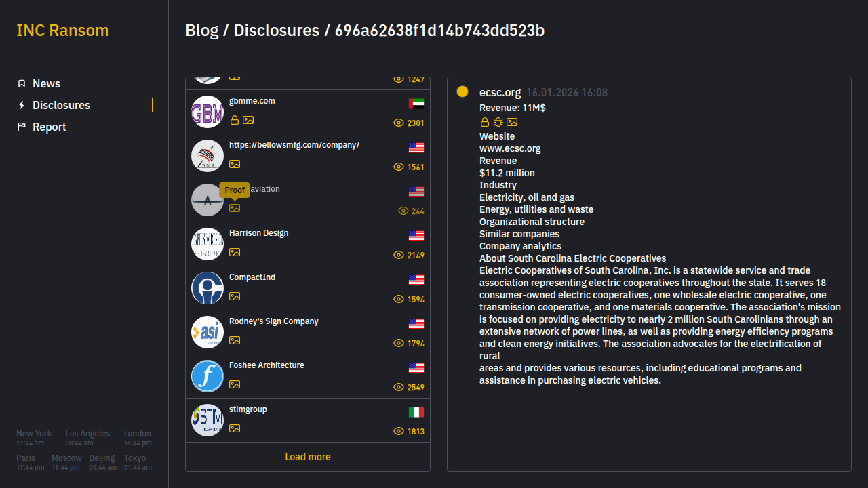Open the News menu item
The image size is (868, 488).
[x=46, y=83]
